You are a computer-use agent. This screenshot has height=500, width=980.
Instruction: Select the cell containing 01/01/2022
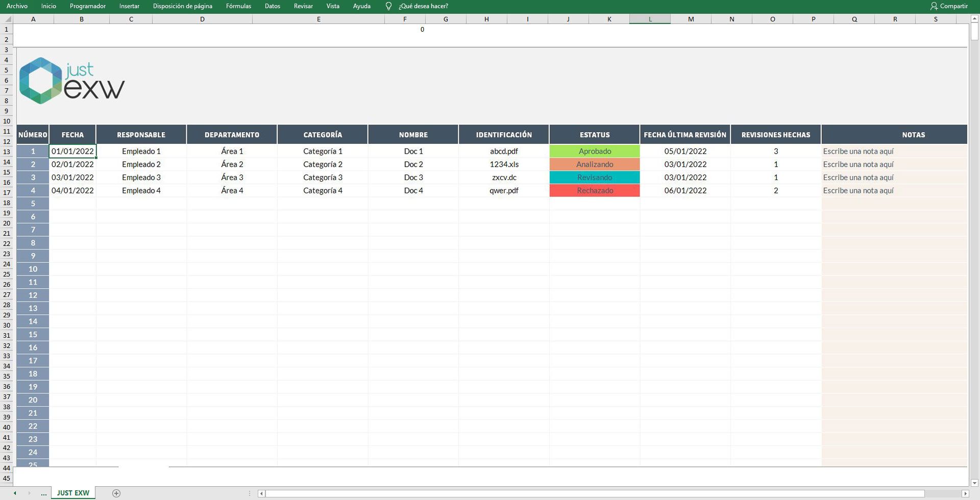72,151
